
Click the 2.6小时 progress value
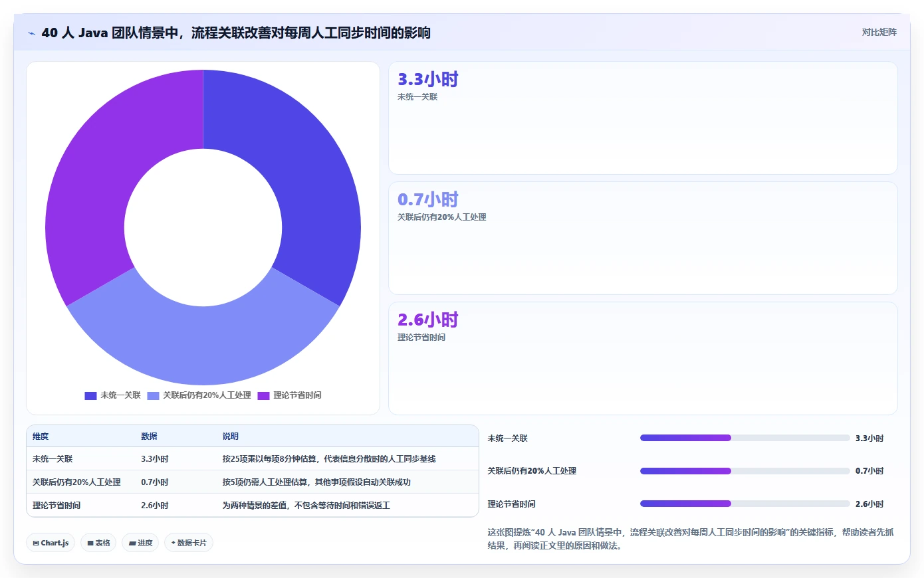869,504
